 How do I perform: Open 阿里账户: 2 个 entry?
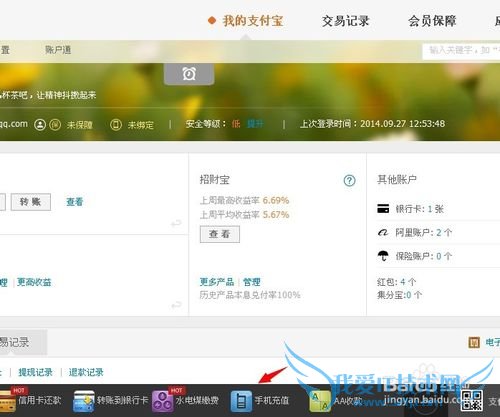click(x=423, y=233)
